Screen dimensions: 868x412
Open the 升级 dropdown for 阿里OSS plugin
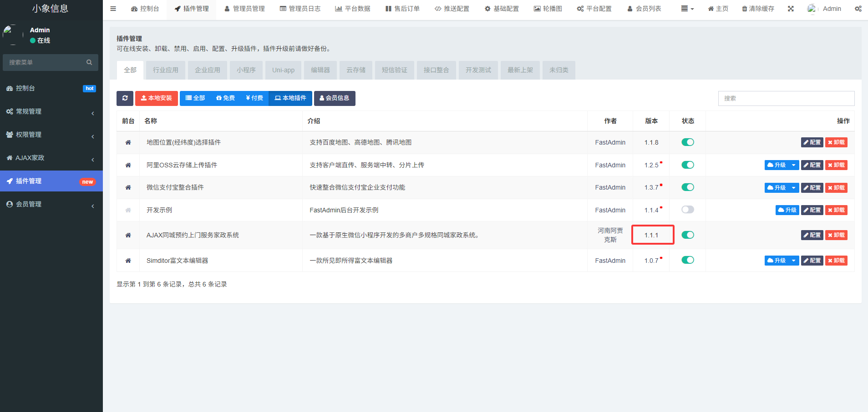click(x=794, y=165)
